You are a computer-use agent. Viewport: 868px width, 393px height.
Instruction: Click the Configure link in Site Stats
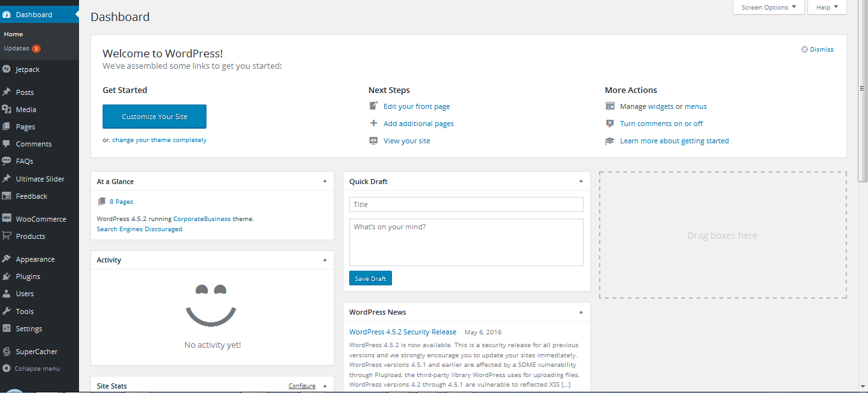[302, 386]
